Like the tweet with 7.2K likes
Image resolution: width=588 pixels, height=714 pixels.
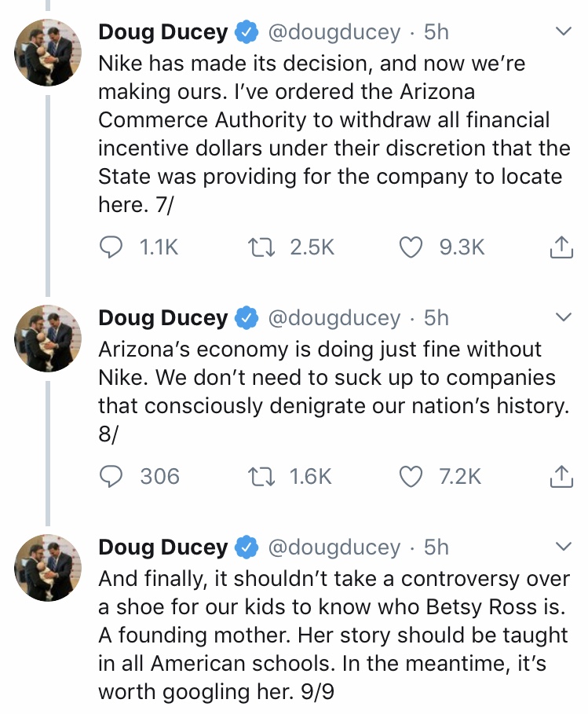pyautogui.click(x=411, y=476)
